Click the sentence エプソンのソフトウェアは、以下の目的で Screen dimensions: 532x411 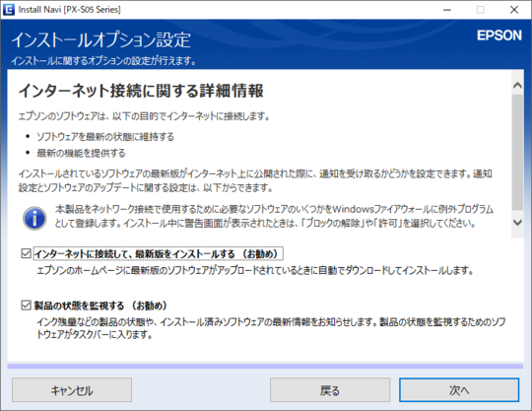pos(144,116)
